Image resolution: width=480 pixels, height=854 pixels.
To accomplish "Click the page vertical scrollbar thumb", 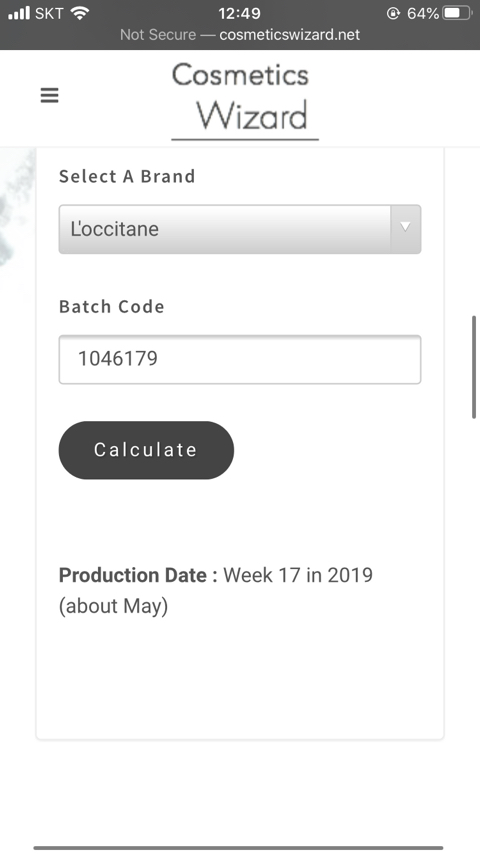I will [473, 367].
